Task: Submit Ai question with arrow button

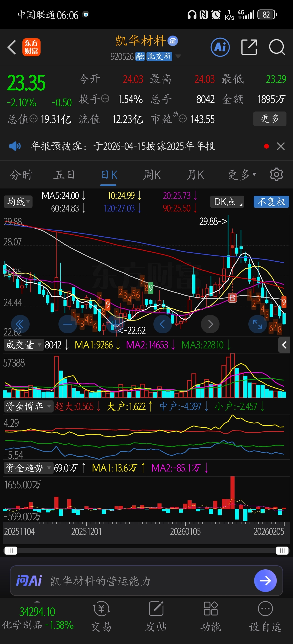Action: pyautogui.click(x=265, y=581)
